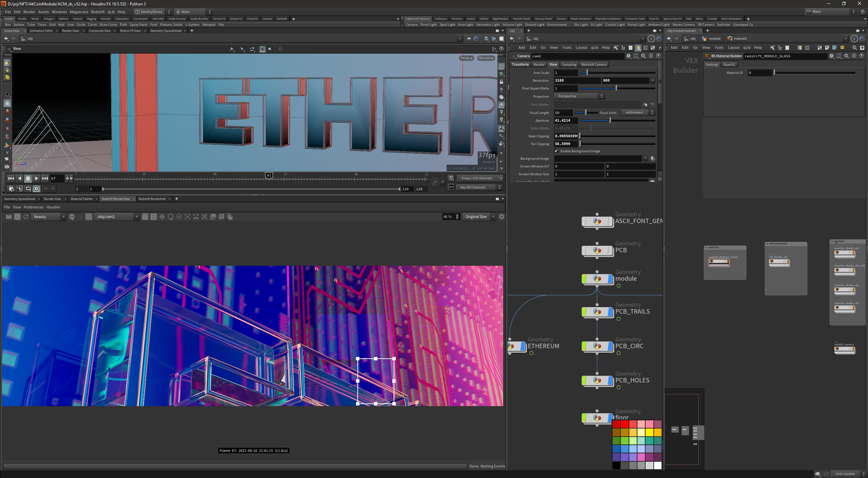This screenshot has width=868, height=478.
Task: Click Auto Update button in status bar
Action: (x=845, y=474)
